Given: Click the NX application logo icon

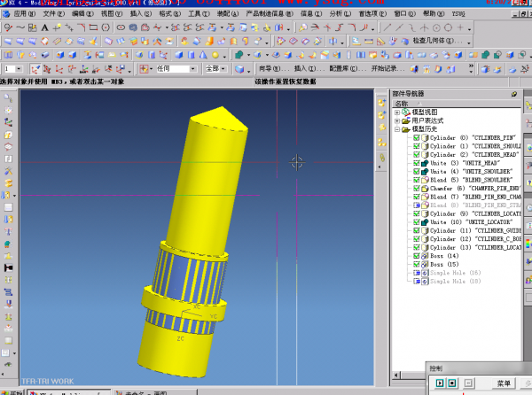Looking at the screenshot, I should pyautogui.click(x=6, y=14).
